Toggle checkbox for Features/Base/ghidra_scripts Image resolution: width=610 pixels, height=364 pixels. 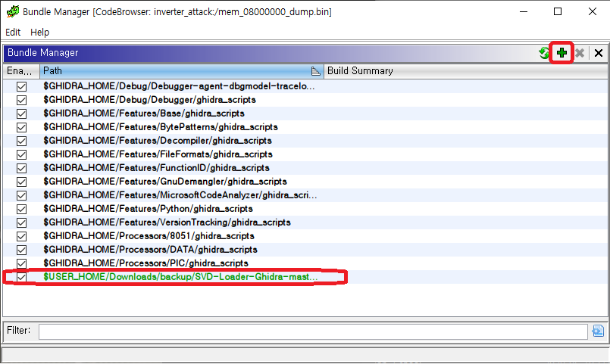(21, 114)
